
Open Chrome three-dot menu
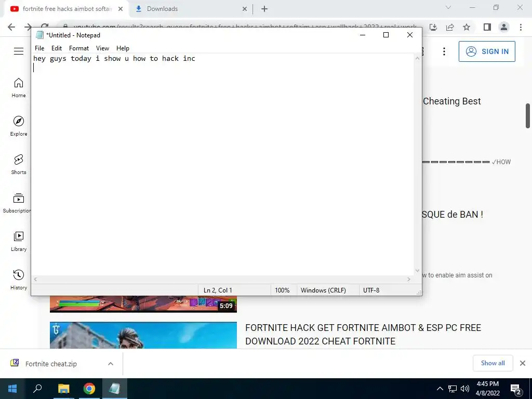coord(521,27)
